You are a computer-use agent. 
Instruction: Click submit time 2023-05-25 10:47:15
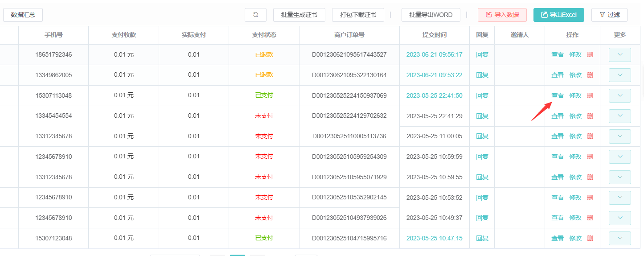pyautogui.click(x=434, y=238)
